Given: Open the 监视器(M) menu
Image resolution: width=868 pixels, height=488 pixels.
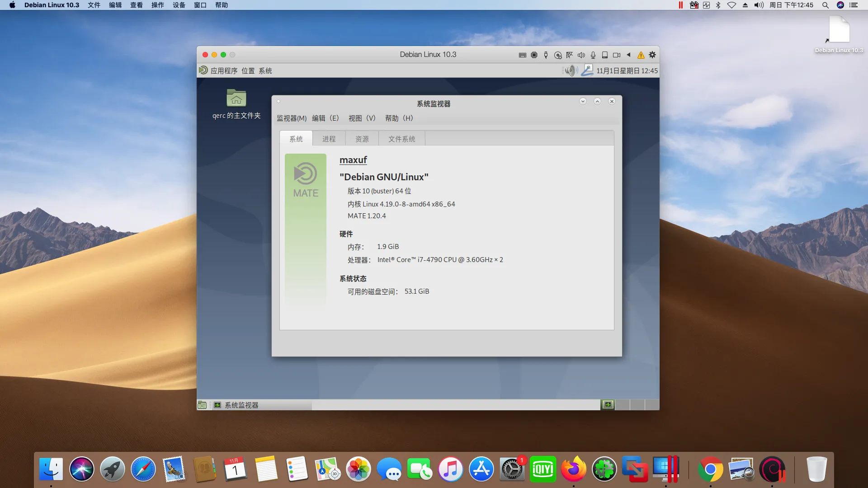Looking at the screenshot, I should pos(292,118).
